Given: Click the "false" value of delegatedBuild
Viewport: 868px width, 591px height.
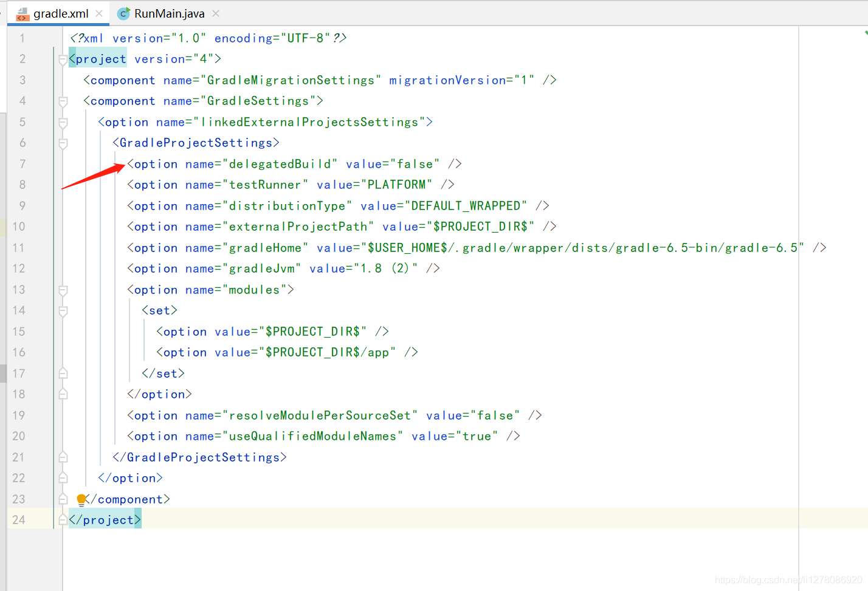Looking at the screenshot, I should (x=415, y=164).
